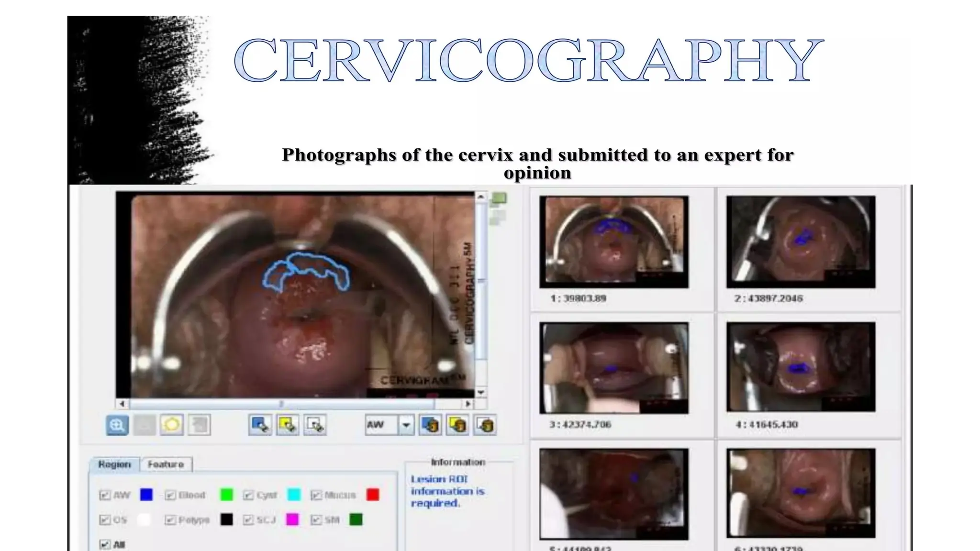Choose the yellow polygon outline drawing tool

click(172, 425)
